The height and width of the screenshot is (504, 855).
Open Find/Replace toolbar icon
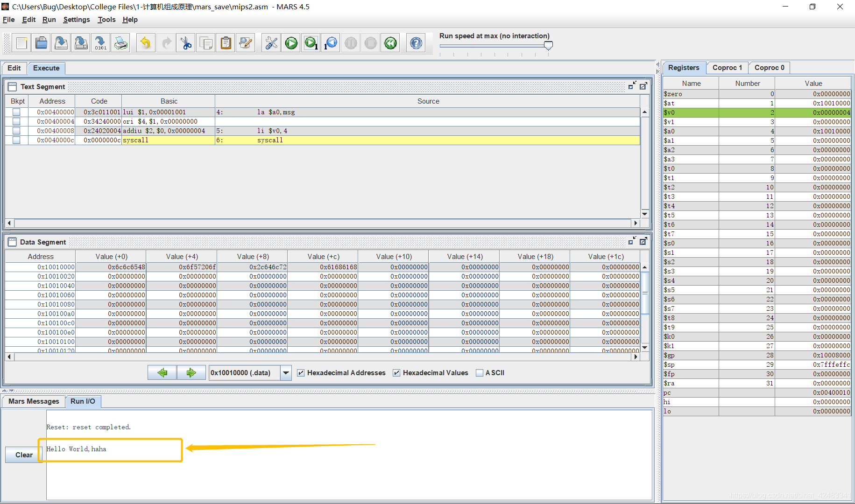[246, 43]
